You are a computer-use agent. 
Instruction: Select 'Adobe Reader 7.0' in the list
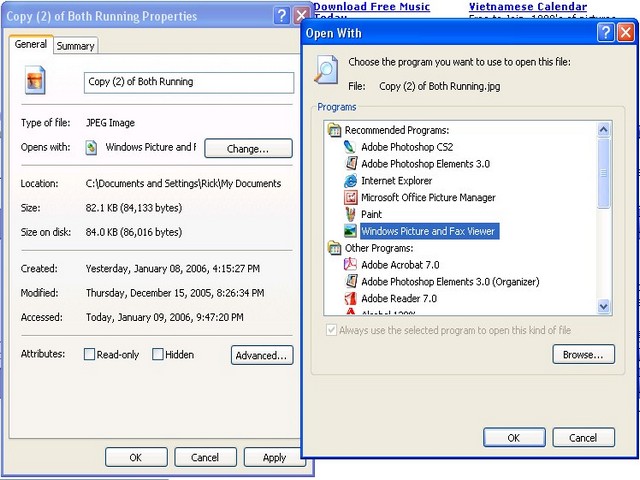pos(399,298)
